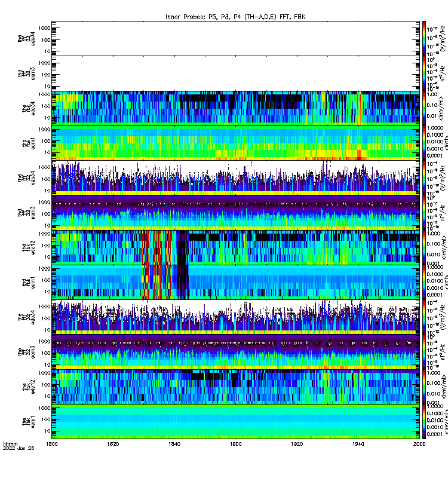
Task: Select the the fbk scm1 spectrogram panel
Action: [x=235, y=422]
